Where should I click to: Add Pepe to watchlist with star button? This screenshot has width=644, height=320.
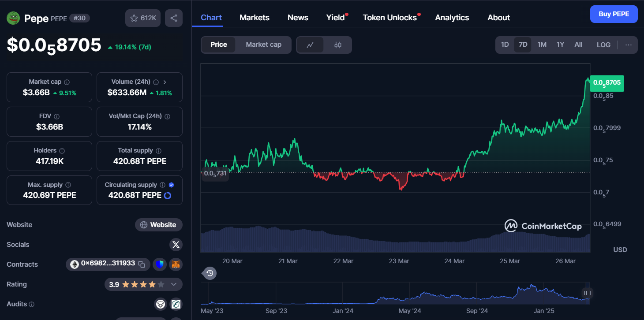click(x=143, y=18)
